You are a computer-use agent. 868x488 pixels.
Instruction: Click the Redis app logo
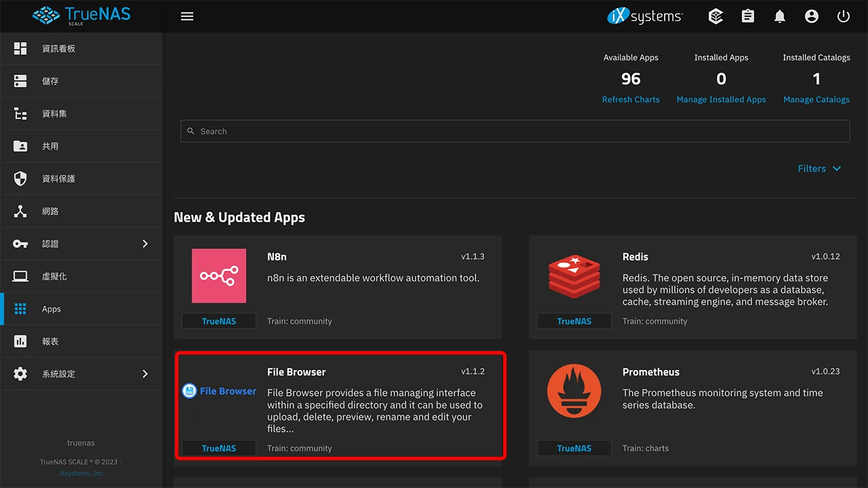coord(574,276)
